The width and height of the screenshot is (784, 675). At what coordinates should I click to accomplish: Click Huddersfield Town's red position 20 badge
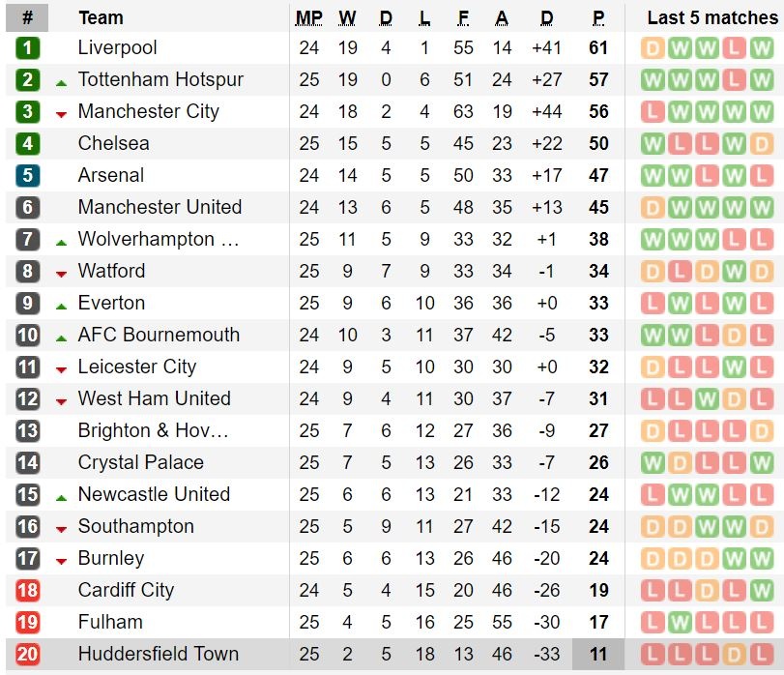pyautogui.click(x=27, y=655)
